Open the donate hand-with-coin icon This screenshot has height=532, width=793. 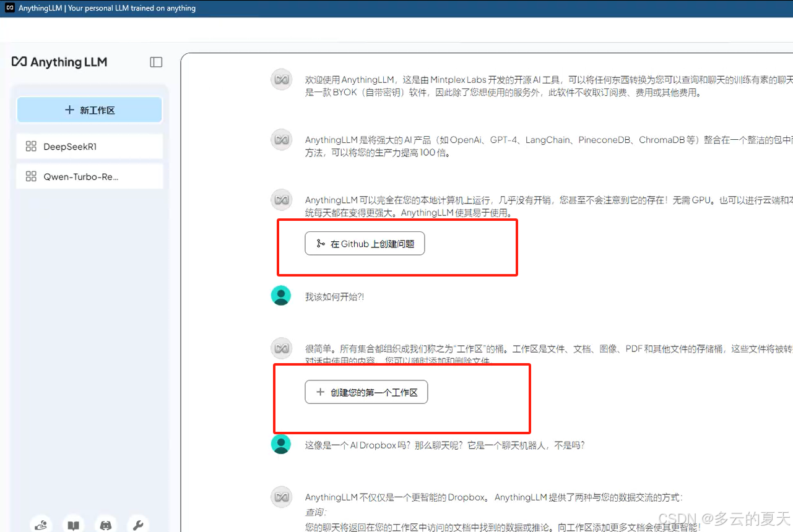pos(41,525)
